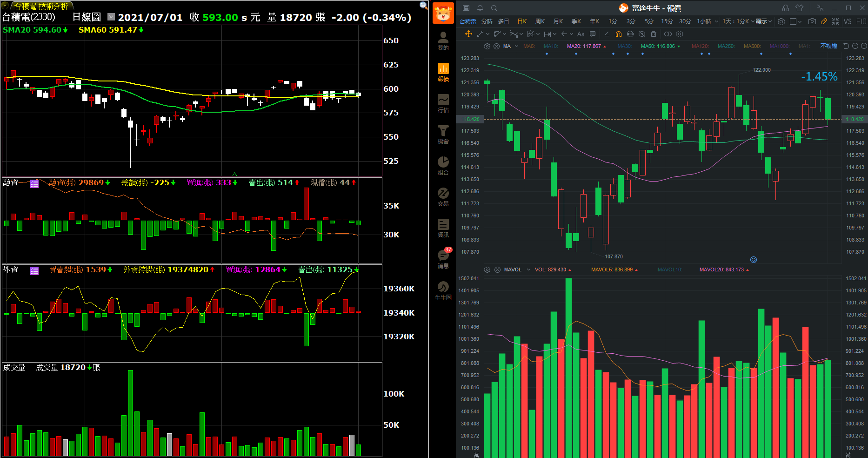Expand the MAVOL indicator dropdown
The image size is (868, 458).
click(528, 269)
